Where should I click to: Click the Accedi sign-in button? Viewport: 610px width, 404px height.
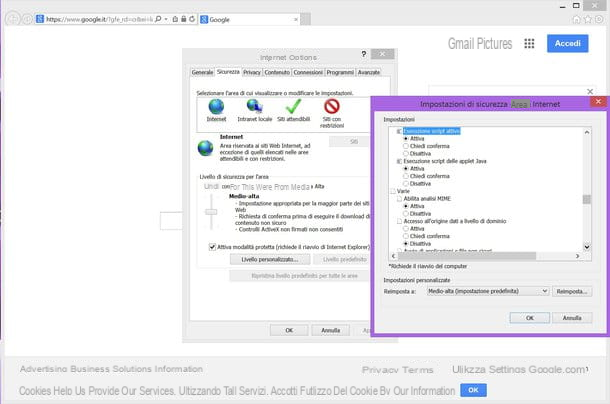pos(568,43)
